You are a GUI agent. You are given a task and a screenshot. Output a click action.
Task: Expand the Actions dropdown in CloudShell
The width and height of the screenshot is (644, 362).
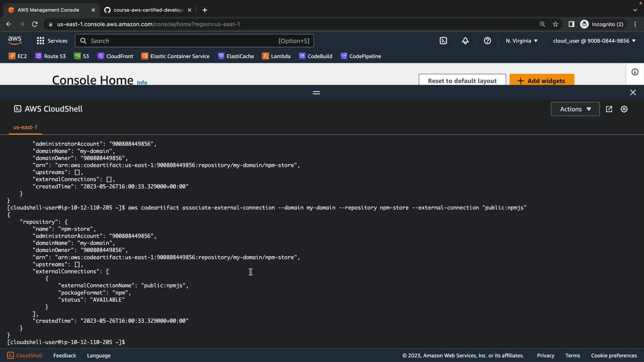tap(575, 109)
